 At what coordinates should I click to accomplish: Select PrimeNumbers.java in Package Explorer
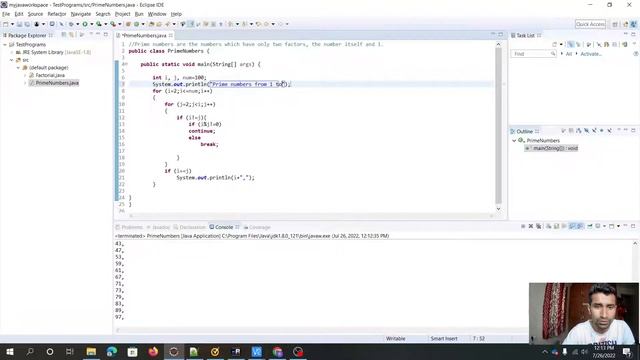(57, 83)
